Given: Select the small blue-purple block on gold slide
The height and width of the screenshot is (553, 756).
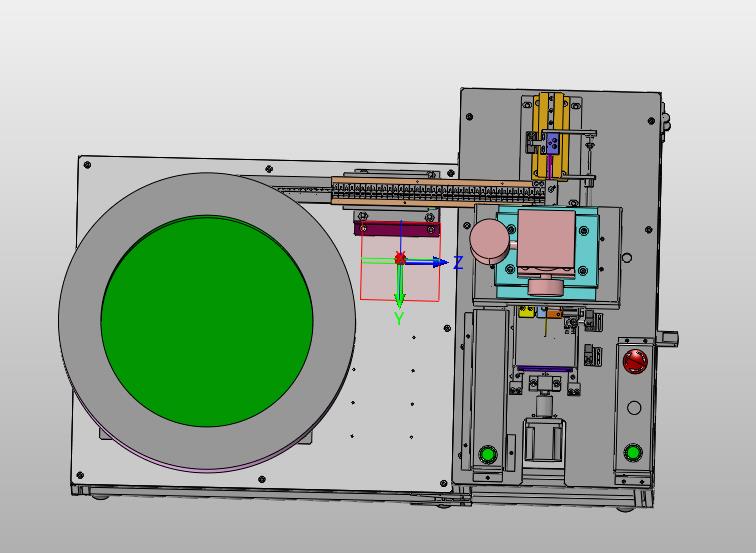Looking at the screenshot, I should 553,144.
